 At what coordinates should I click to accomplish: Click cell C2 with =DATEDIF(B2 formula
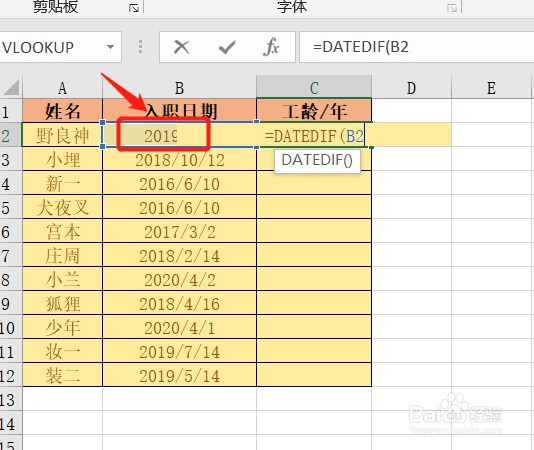pos(314,135)
